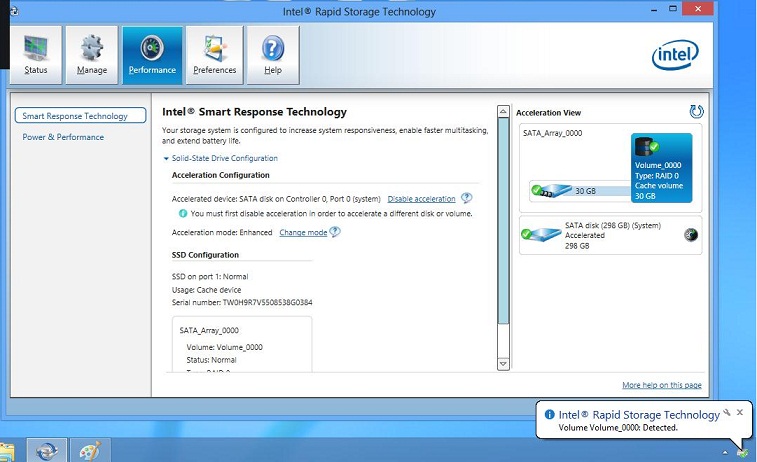Click 'SSD on port 1: Normal' text

tap(210, 277)
